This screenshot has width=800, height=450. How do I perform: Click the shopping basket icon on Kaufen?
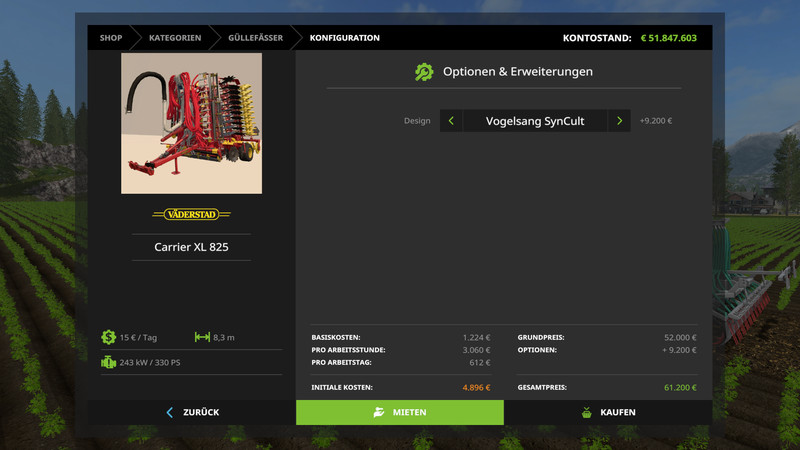[586, 412]
